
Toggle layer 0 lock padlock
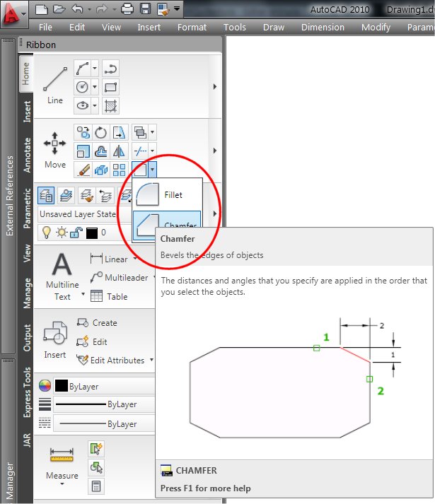pos(76,232)
